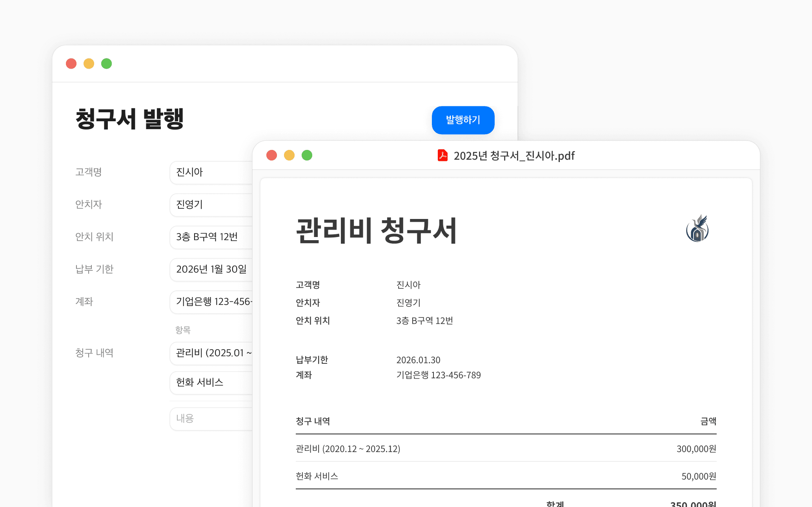Maximize the 청구서 발행 window
The image size is (812, 507).
click(106, 64)
